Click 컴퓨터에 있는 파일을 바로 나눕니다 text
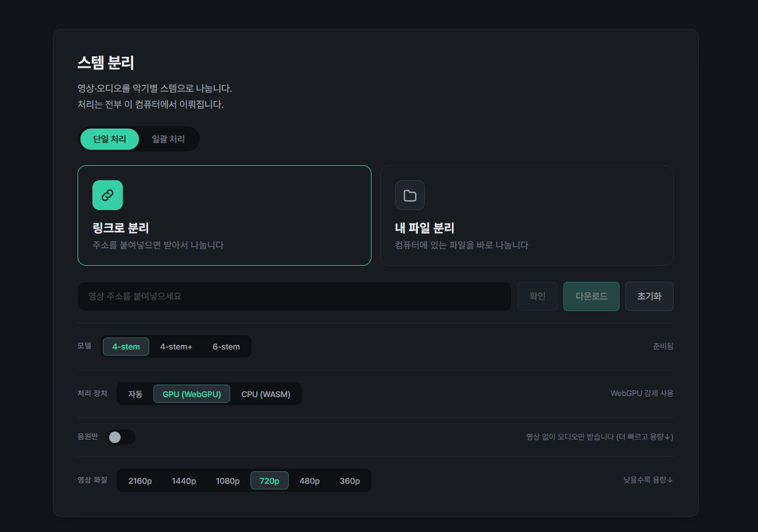This screenshot has height=532, width=758. click(x=461, y=245)
